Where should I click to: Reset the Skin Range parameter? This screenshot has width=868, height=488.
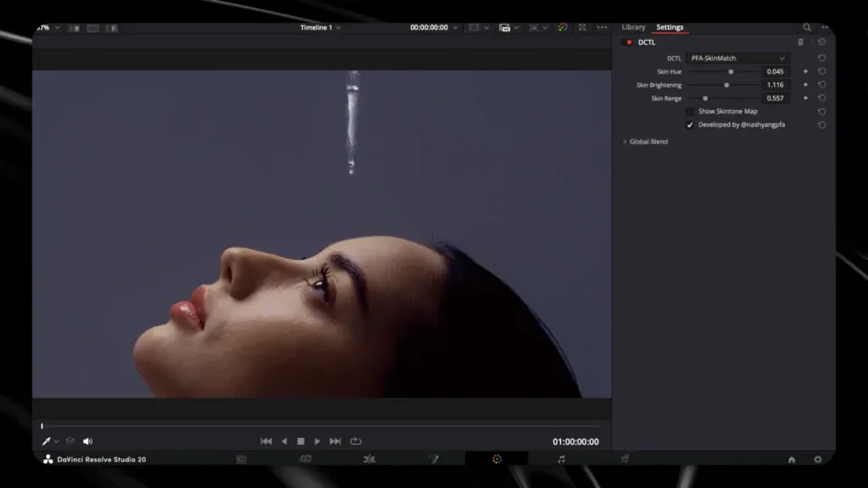pos(821,98)
